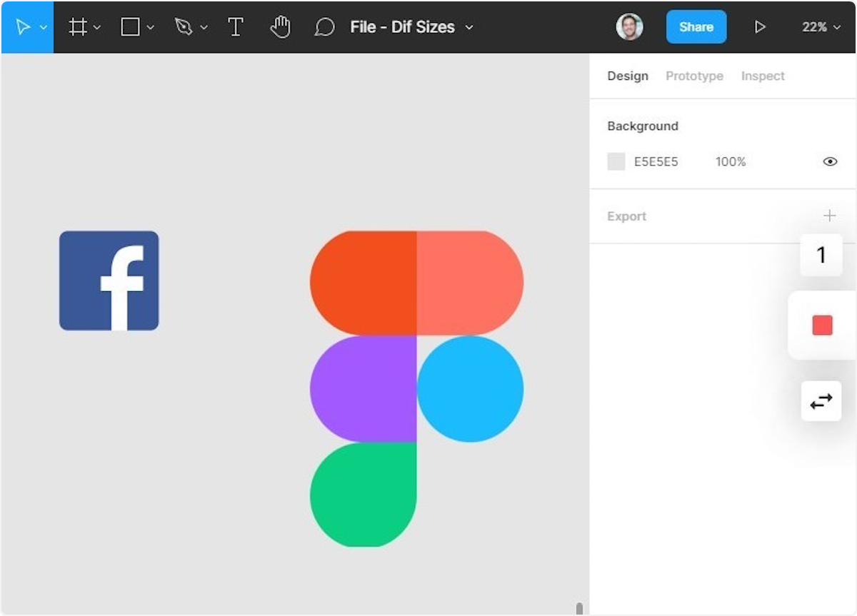This screenshot has height=616, width=857.
Task: Open the file name dropdown chevron
Action: coord(469,27)
